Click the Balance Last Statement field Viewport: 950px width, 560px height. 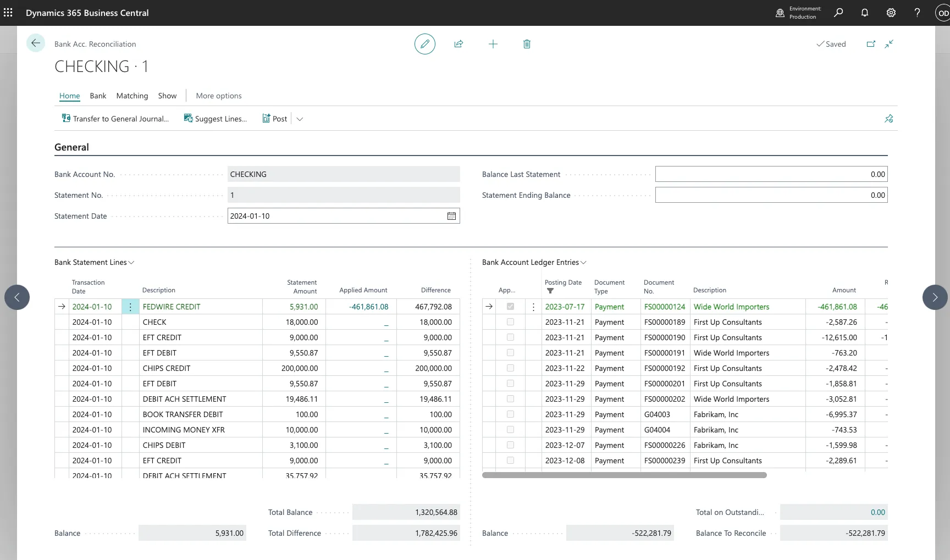[771, 174]
